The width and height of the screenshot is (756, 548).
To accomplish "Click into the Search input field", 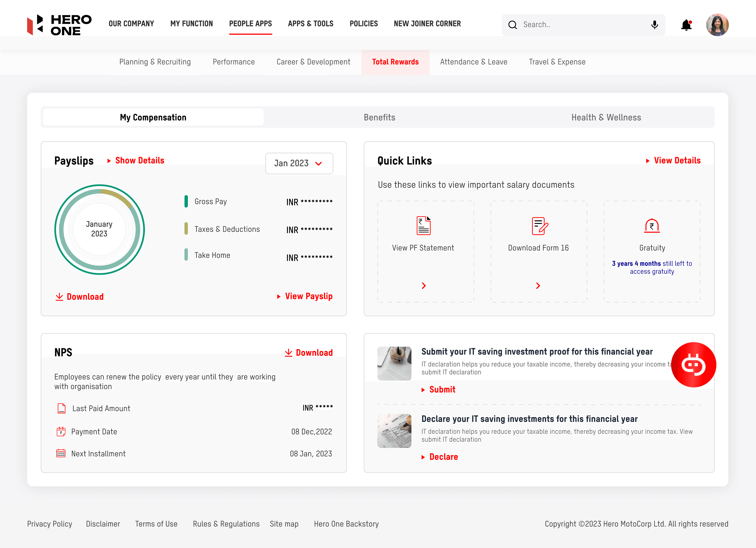I will pyautogui.click(x=583, y=25).
